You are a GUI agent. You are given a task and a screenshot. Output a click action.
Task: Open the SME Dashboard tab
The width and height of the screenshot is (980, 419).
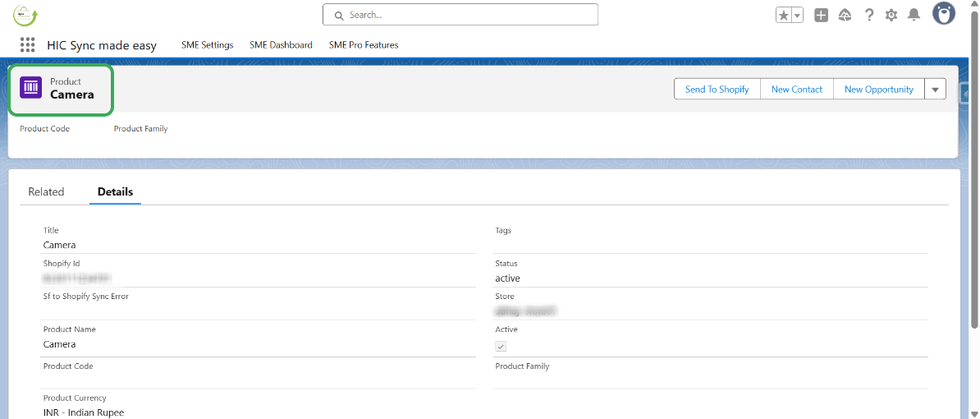coord(281,45)
